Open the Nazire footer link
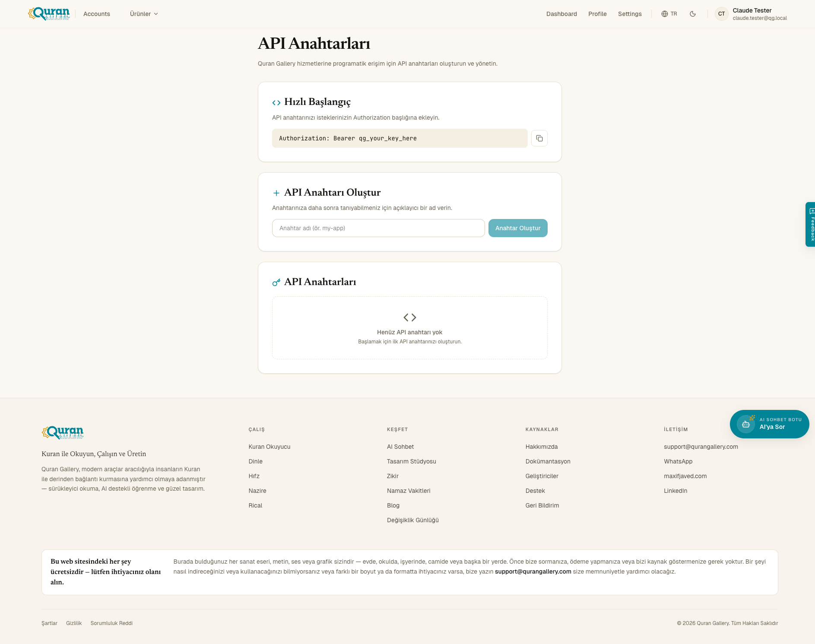The width and height of the screenshot is (815, 644). point(257,491)
